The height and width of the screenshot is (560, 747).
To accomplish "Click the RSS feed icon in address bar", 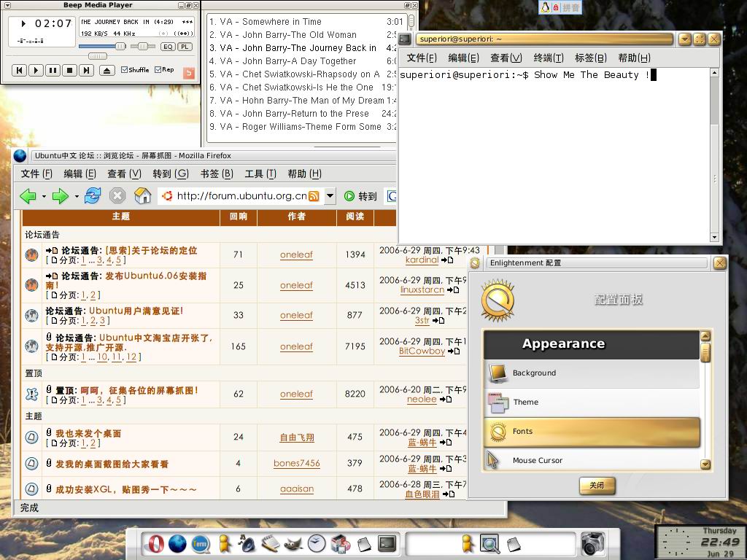I will pos(314,195).
